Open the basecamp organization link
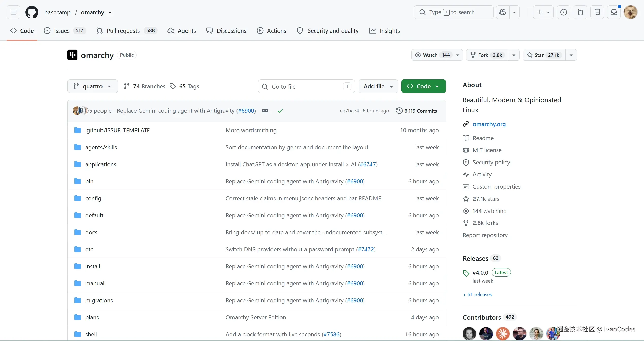644x341 pixels. point(57,12)
